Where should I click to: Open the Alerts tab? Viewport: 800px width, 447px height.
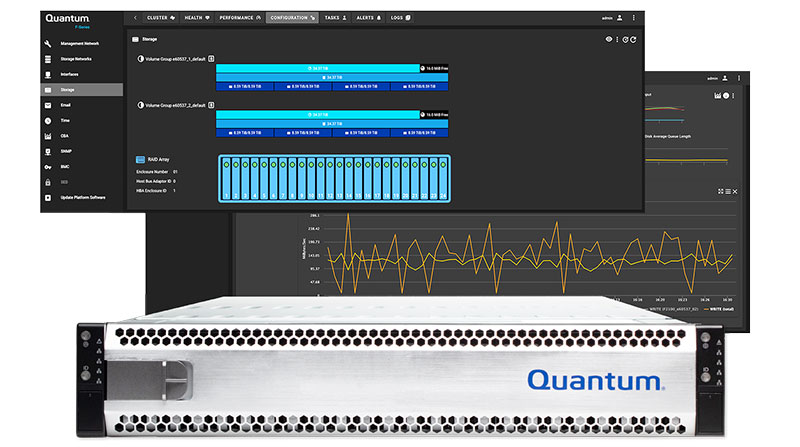pyautogui.click(x=368, y=18)
